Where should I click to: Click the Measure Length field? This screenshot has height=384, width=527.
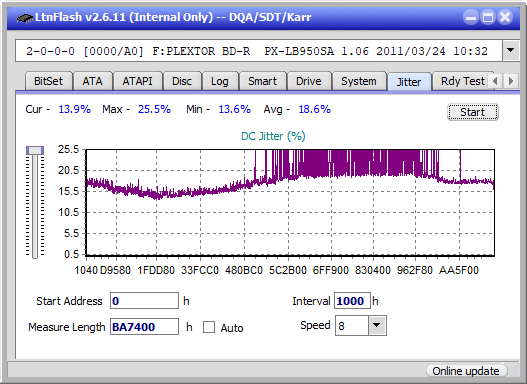coord(144,327)
